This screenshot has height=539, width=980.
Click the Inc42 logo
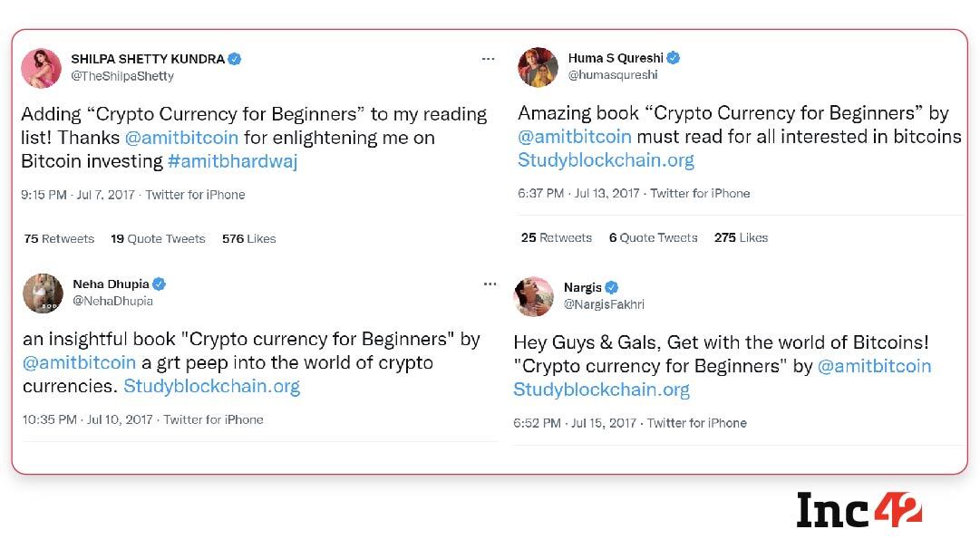pos(859,508)
